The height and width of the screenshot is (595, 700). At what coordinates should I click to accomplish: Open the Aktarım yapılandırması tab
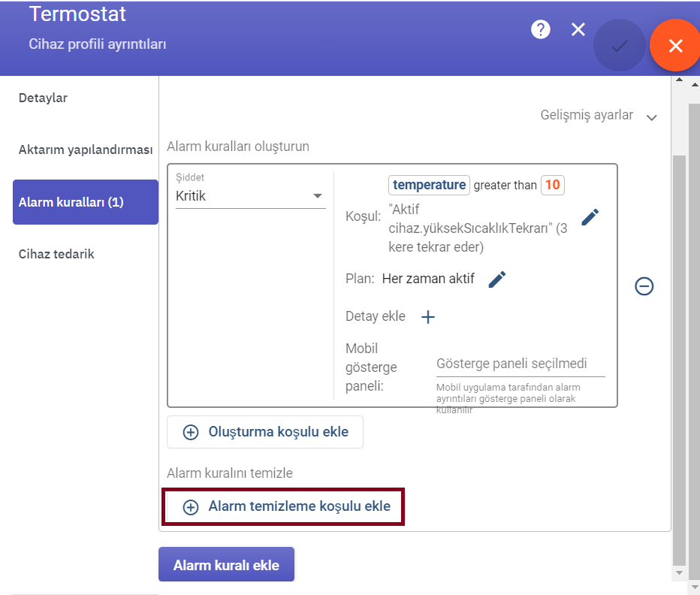pyautogui.click(x=86, y=150)
